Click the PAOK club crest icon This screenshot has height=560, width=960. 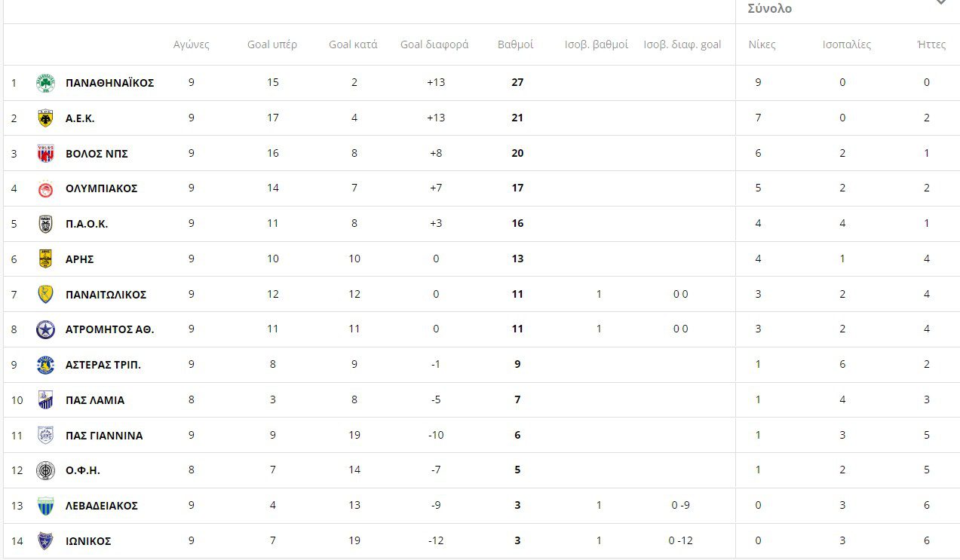point(46,224)
